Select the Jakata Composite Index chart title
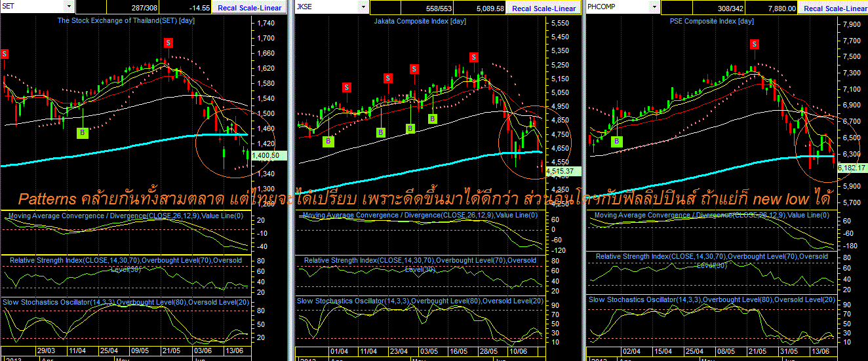The image size is (868, 361). pyautogui.click(x=420, y=22)
